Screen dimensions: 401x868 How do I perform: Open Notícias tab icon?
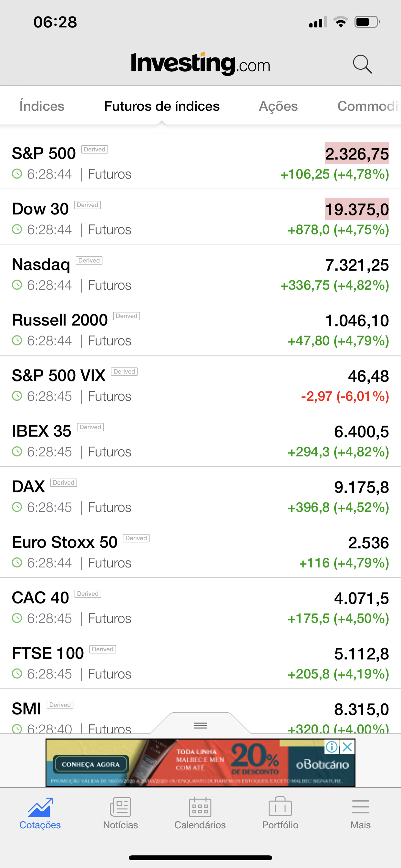[x=120, y=807]
